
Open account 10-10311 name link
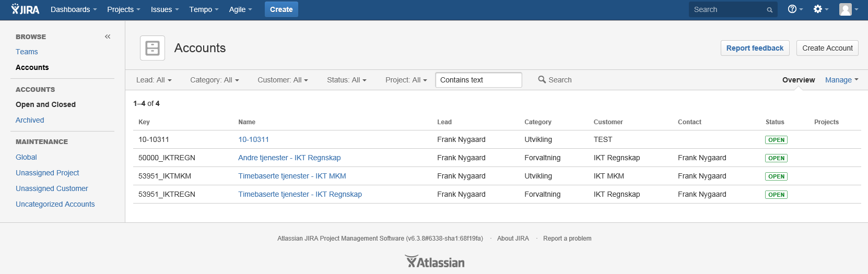pos(253,139)
